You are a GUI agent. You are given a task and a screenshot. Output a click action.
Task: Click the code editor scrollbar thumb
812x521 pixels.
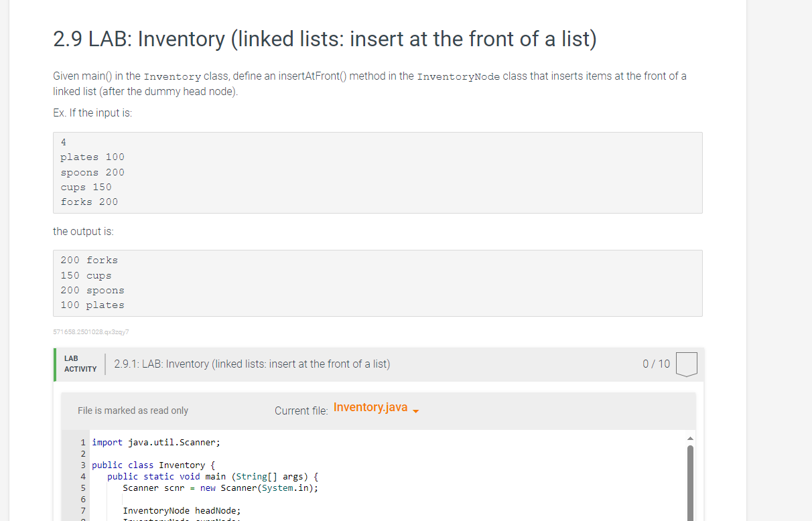pos(690,482)
